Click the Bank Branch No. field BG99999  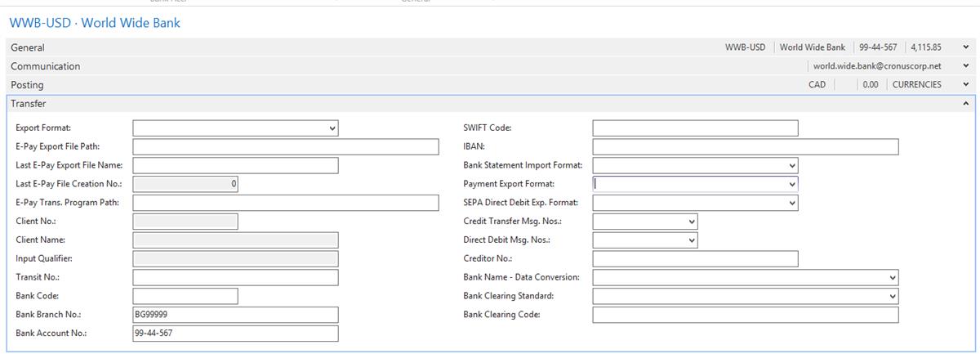[235, 315]
